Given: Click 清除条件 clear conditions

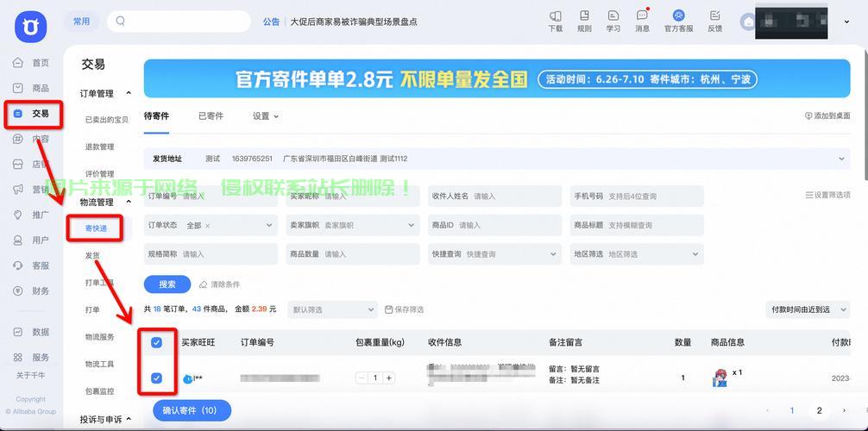Looking at the screenshot, I should coord(219,284).
